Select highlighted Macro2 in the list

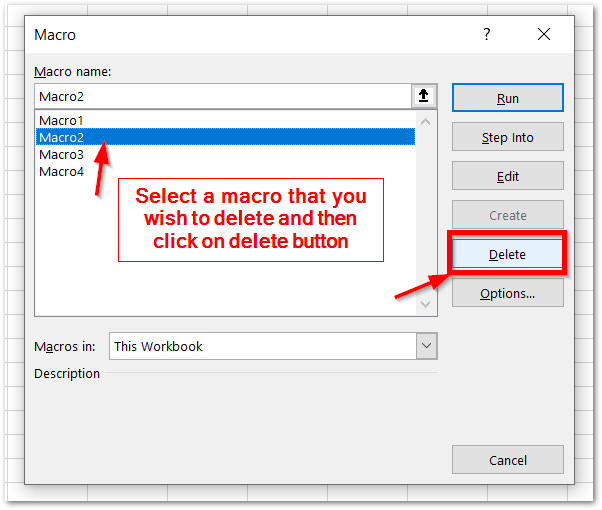[x=225, y=137]
